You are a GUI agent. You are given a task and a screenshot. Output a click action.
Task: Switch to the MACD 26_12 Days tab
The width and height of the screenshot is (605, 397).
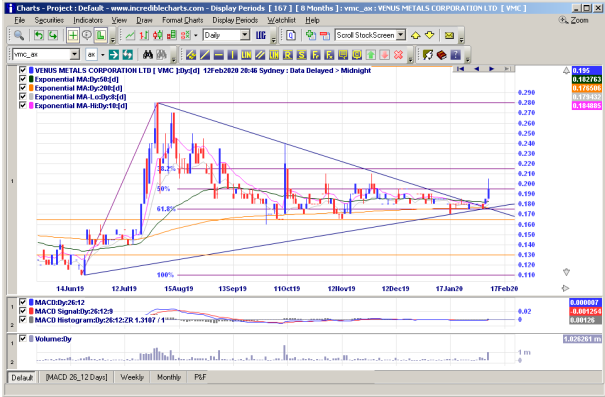pyautogui.click(x=76, y=377)
